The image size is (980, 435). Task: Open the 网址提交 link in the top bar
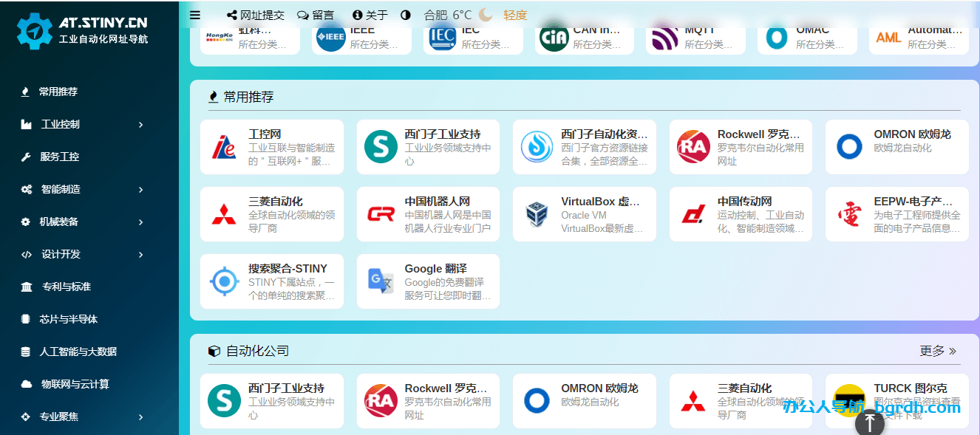(x=256, y=15)
